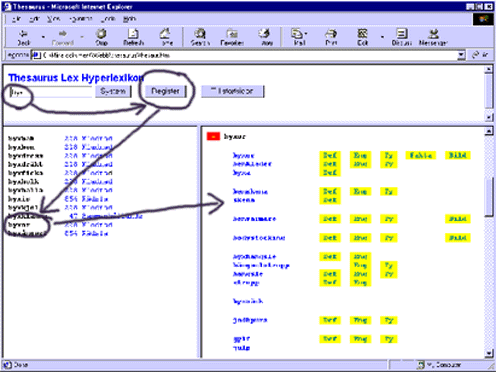Open the Edit menu
The height and width of the screenshot is (372, 496).
pyautogui.click(x=34, y=19)
